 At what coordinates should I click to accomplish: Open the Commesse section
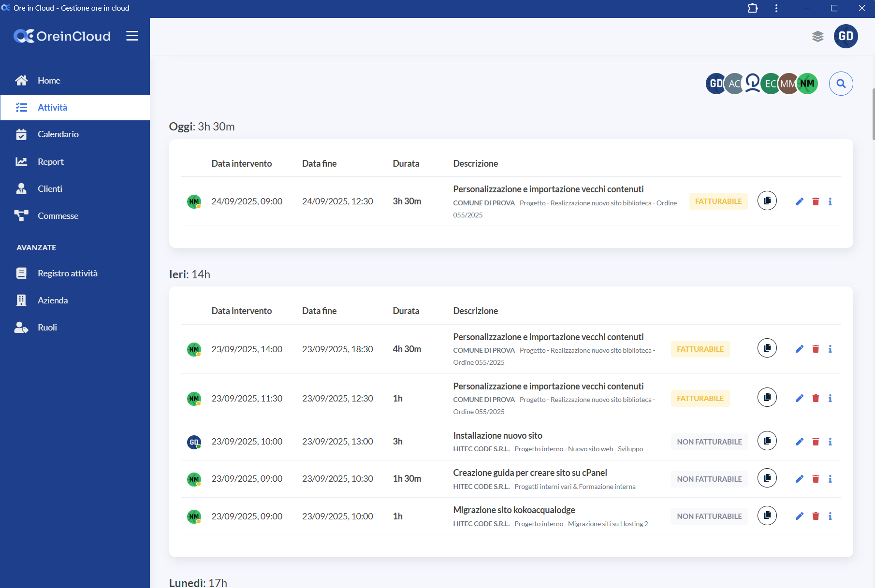click(58, 216)
